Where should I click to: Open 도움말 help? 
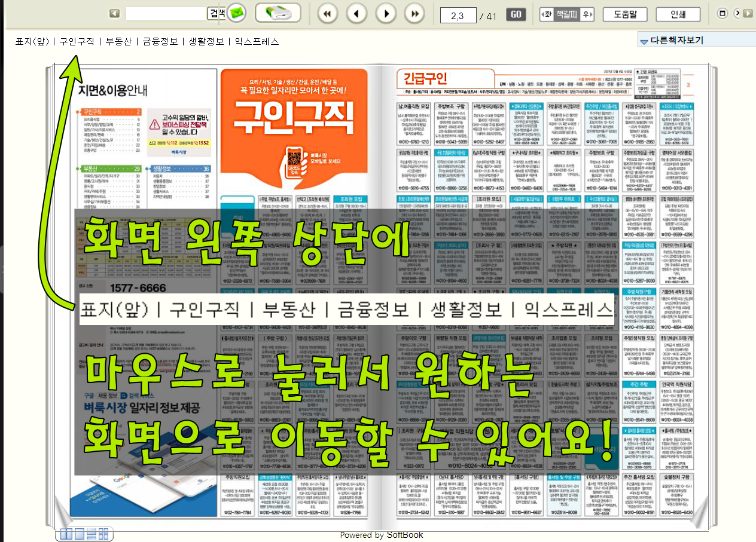[x=625, y=14]
